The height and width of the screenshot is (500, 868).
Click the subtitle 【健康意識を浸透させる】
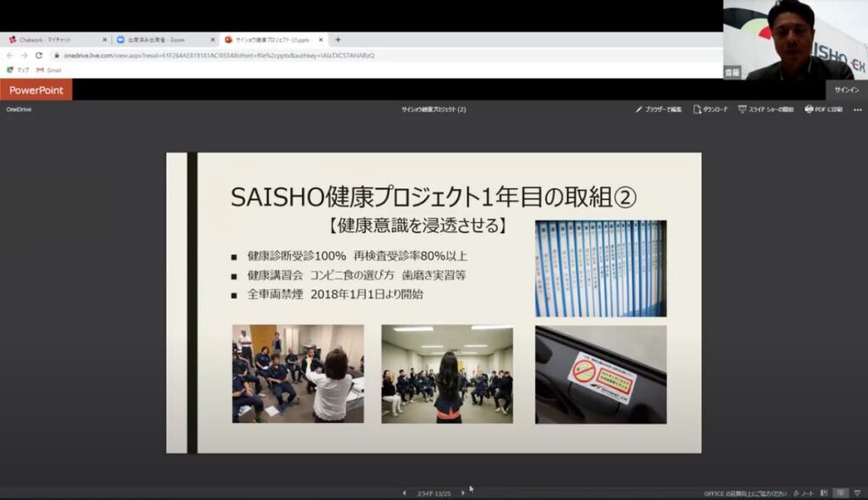(417, 225)
